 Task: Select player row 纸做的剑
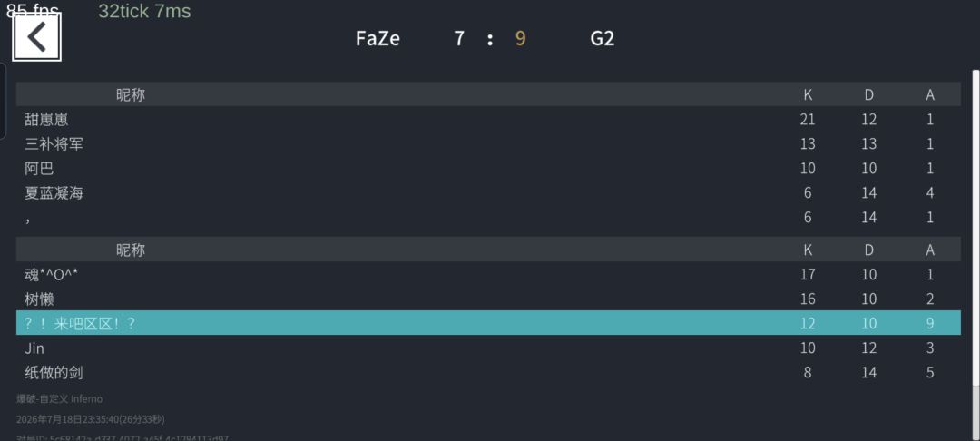(x=488, y=372)
